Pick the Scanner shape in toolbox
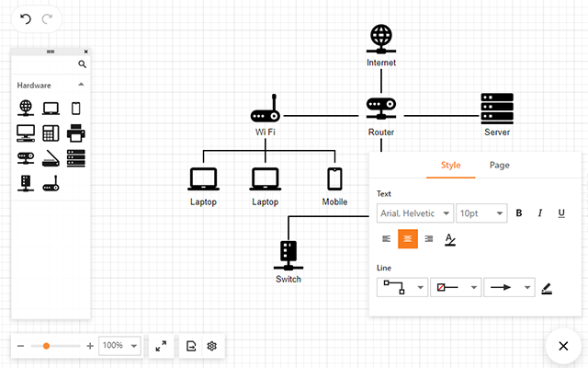588x368 pixels. [x=51, y=158]
